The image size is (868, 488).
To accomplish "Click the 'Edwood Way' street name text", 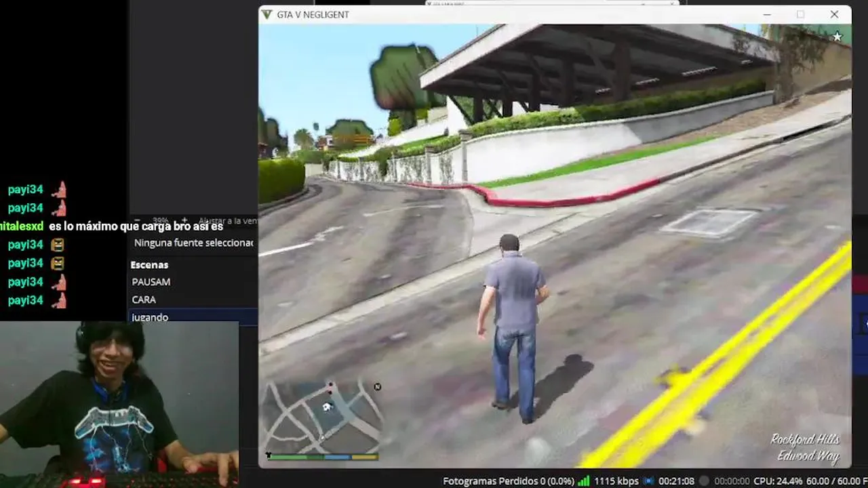I will (808, 456).
